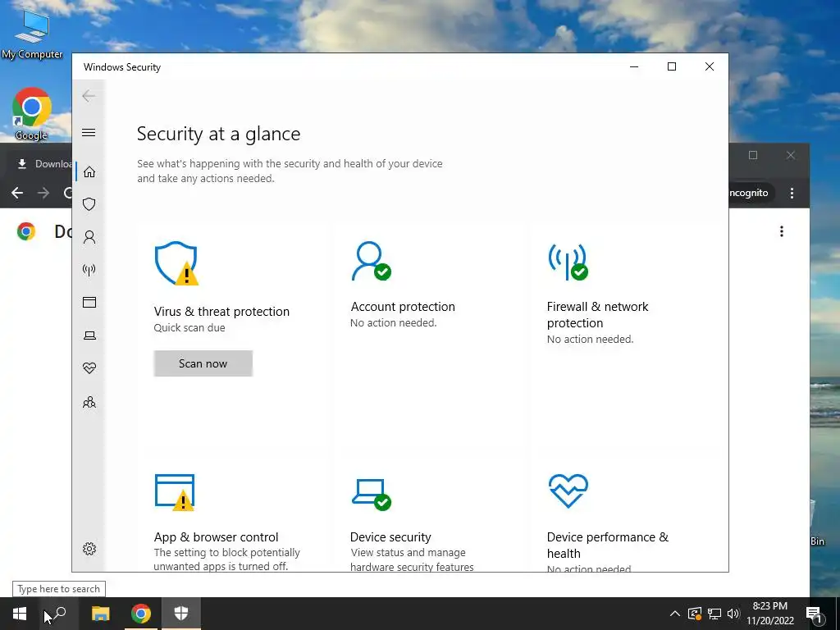Click the Device performance & health heart icon
The width and height of the screenshot is (840, 630).
(568, 491)
